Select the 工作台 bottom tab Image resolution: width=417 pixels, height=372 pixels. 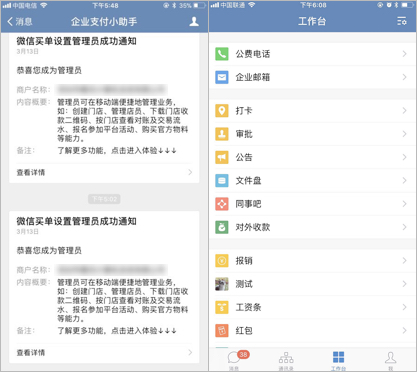click(x=338, y=360)
